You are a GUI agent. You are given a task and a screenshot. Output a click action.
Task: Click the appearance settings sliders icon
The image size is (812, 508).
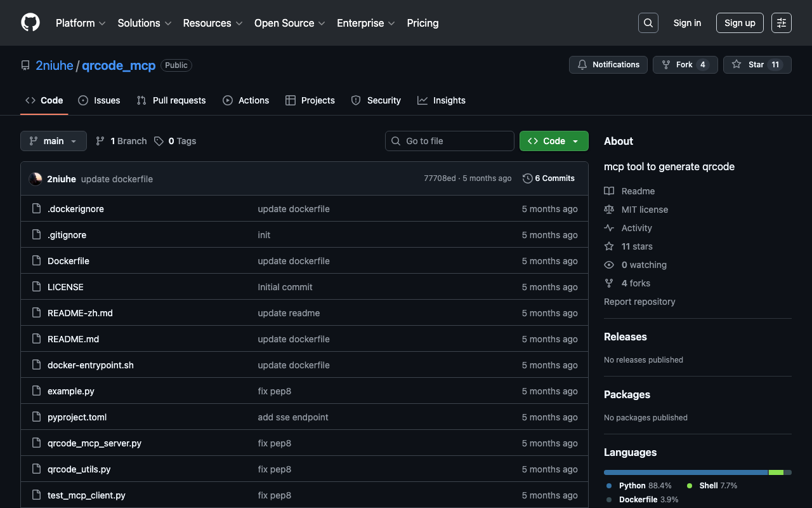[x=781, y=23]
